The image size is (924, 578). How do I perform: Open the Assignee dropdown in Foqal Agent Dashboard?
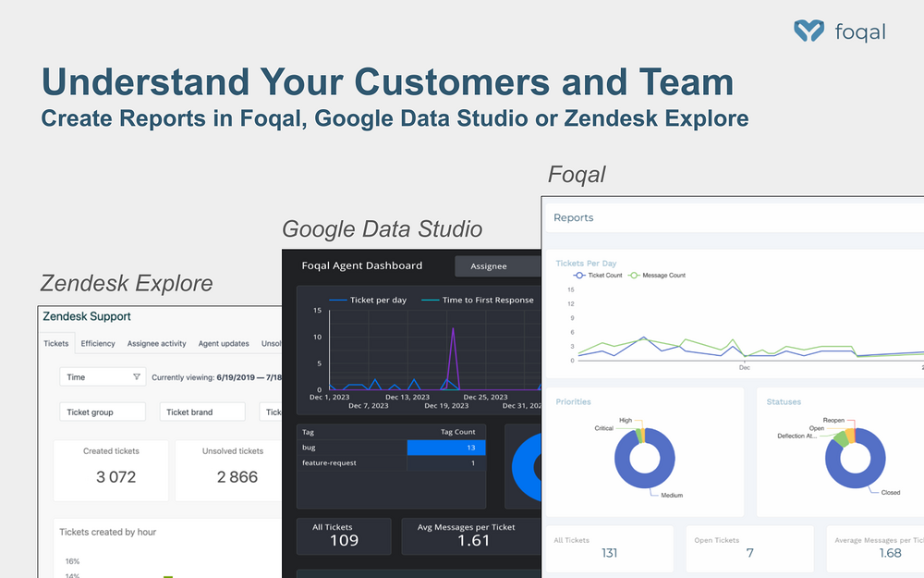click(498, 266)
